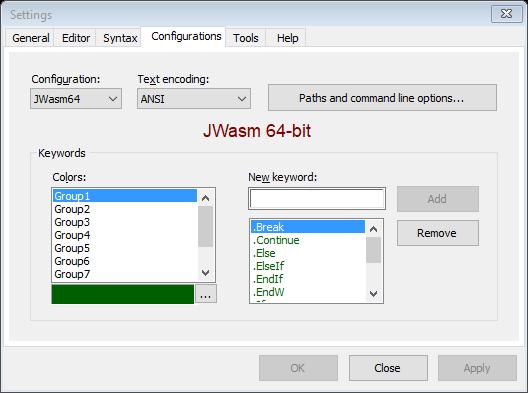528x393 pixels.
Task: Click the dark green color swatch
Action: [x=123, y=294]
